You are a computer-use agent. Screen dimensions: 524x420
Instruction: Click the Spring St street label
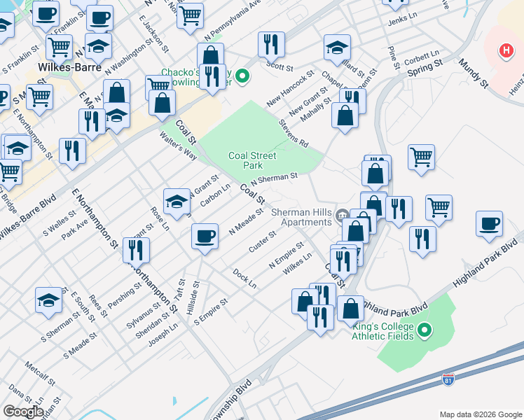point(425,68)
